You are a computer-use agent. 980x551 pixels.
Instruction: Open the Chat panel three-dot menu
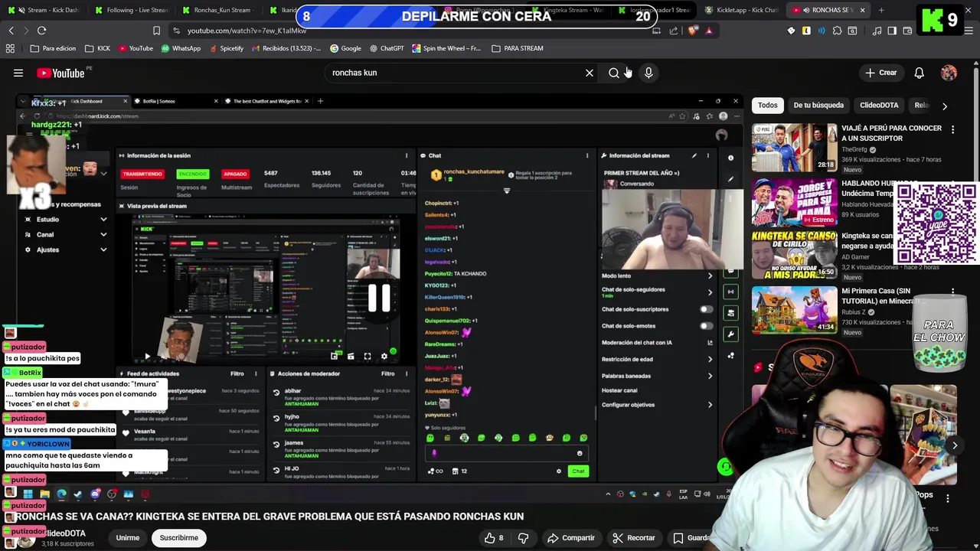tap(587, 155)
